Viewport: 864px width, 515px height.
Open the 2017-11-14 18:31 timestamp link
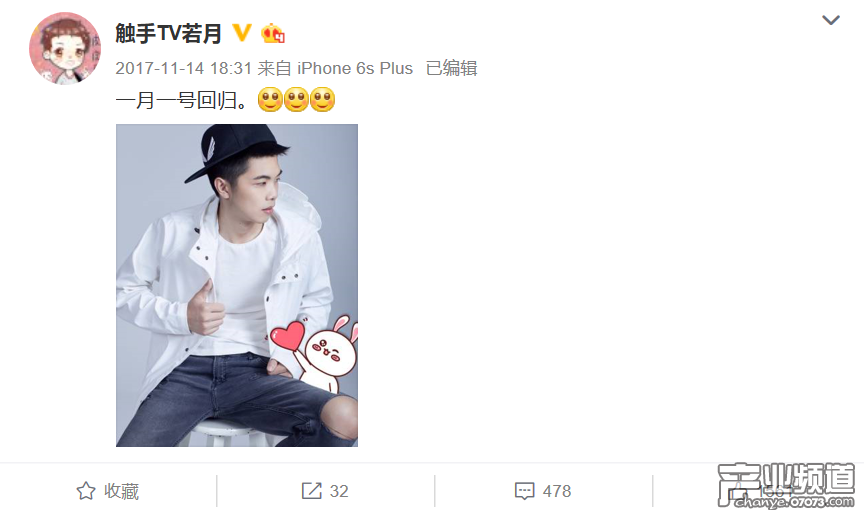pyautogui.click(x=183, y=68)
